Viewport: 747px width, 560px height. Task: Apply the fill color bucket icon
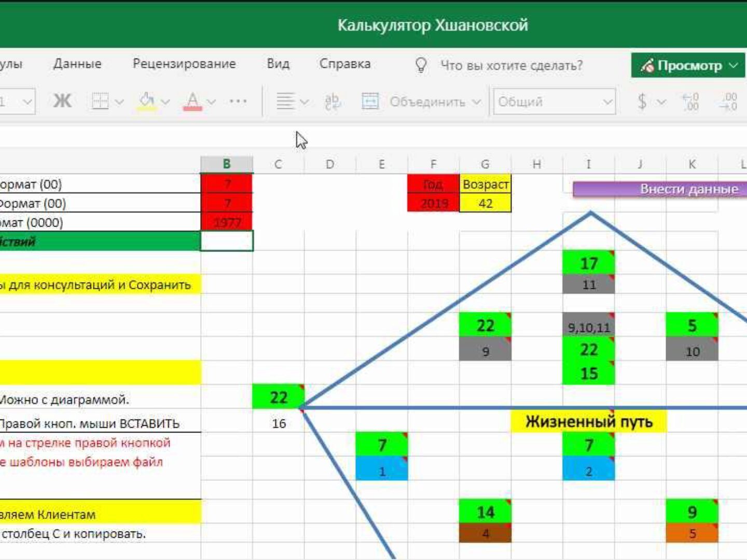[x=147, y=101]
